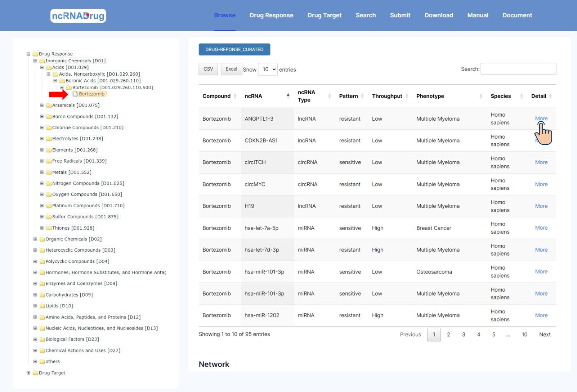Select Chemical Actions and Uses [D27] item
Viewport: 577px width, 392px height.
pos(83,351)
